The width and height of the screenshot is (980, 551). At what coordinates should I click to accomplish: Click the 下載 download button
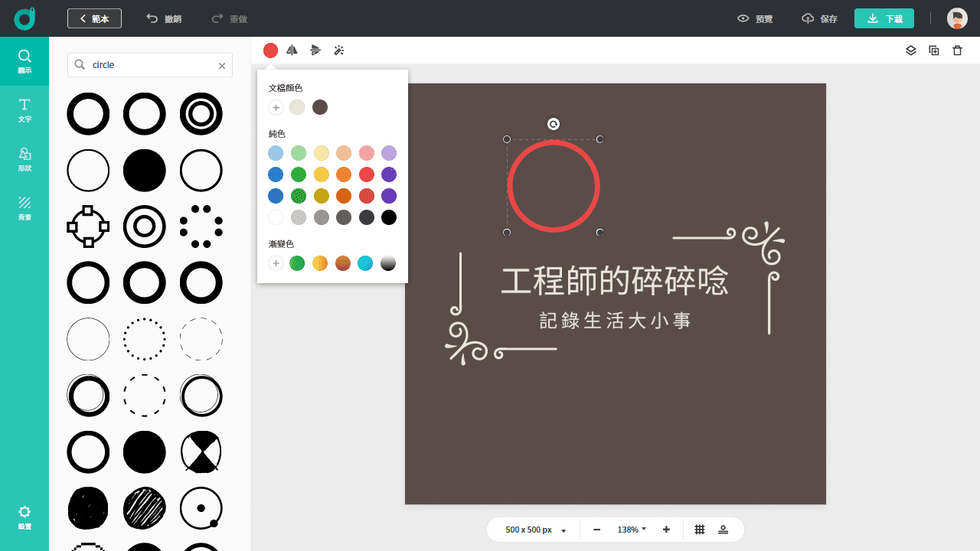[x=884, y=18]
